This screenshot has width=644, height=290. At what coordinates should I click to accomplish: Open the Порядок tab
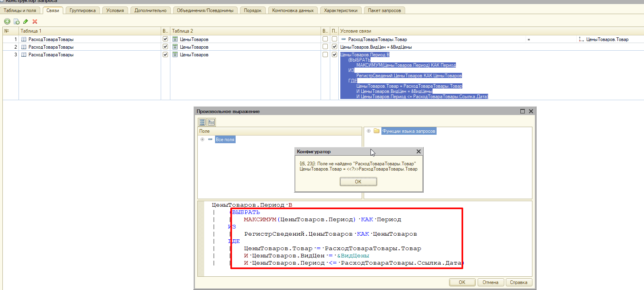click(253, 10)
